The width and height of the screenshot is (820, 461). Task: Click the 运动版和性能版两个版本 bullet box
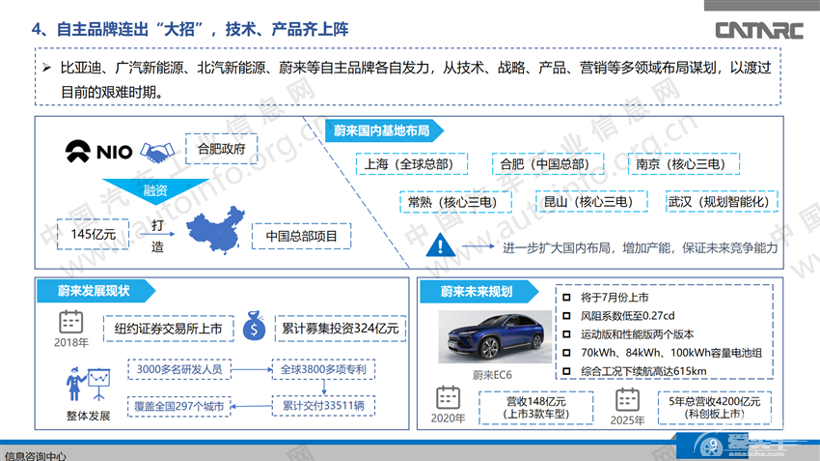[x=566, y=334]
